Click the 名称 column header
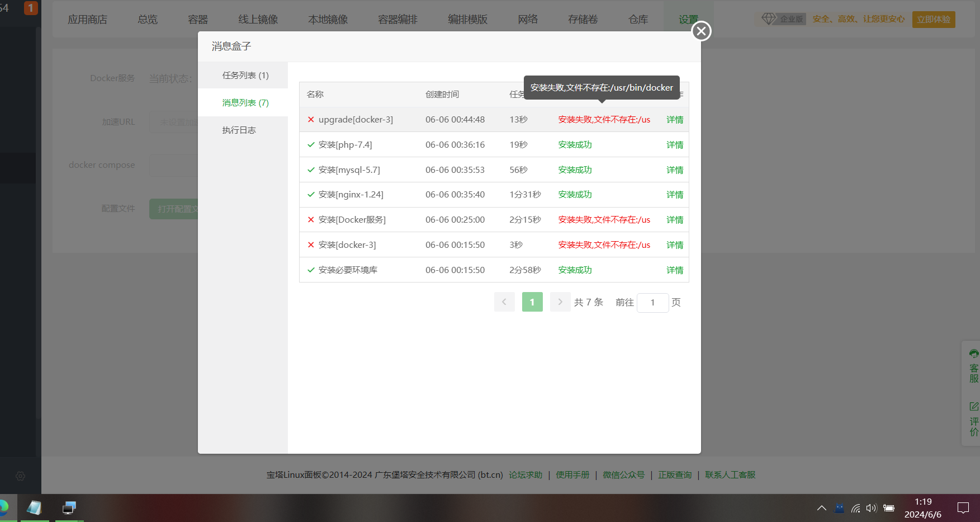This screenshot has height=522, width=980. pos(315,94)
